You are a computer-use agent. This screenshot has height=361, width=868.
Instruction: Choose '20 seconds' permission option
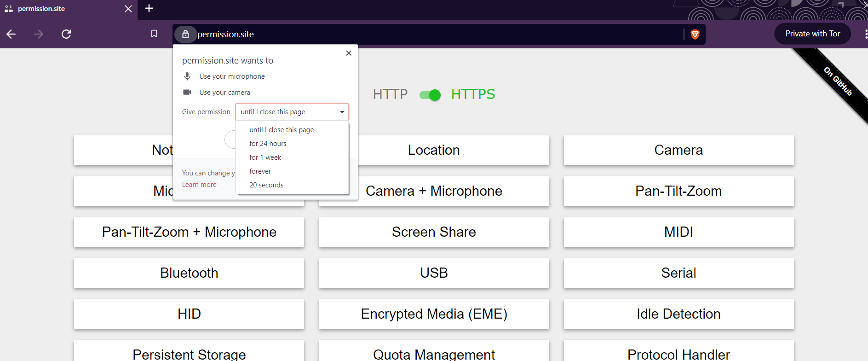pos(292,185)
